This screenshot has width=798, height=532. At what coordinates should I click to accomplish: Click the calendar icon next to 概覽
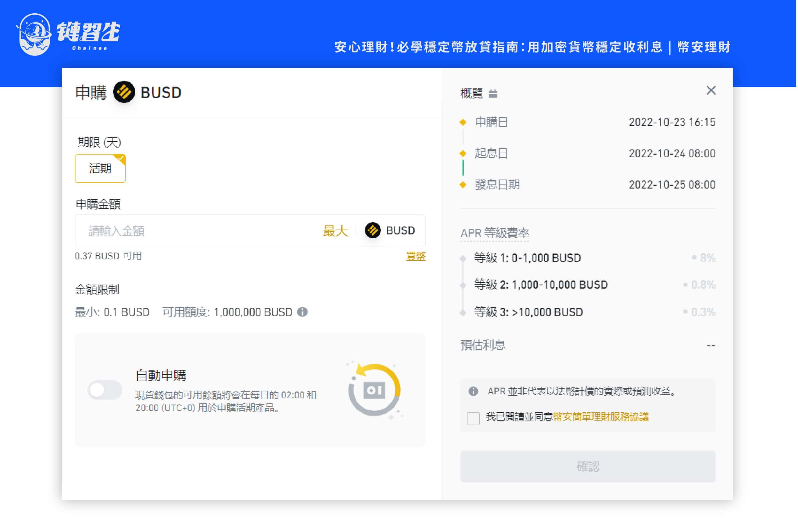(494, 94)
